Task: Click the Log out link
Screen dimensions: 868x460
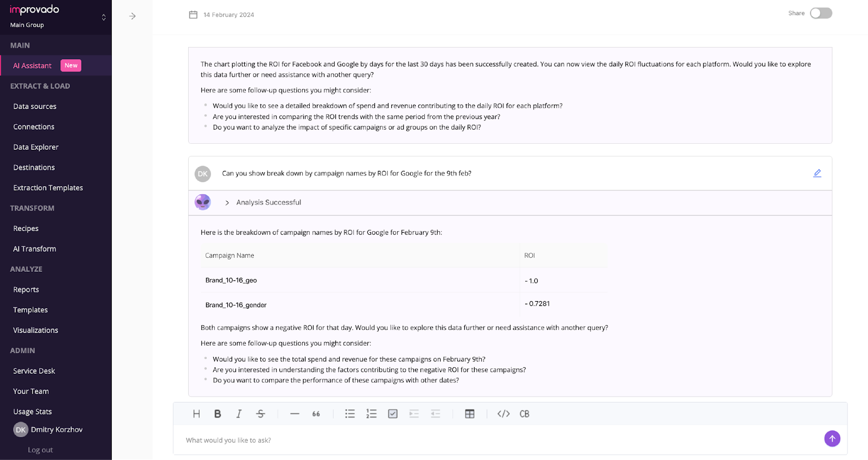Action: 40,450
